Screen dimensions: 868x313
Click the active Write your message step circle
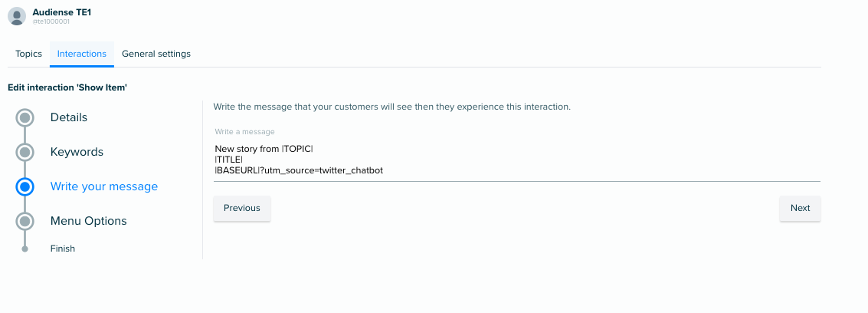pyautogui.click(x=25, y=186)
